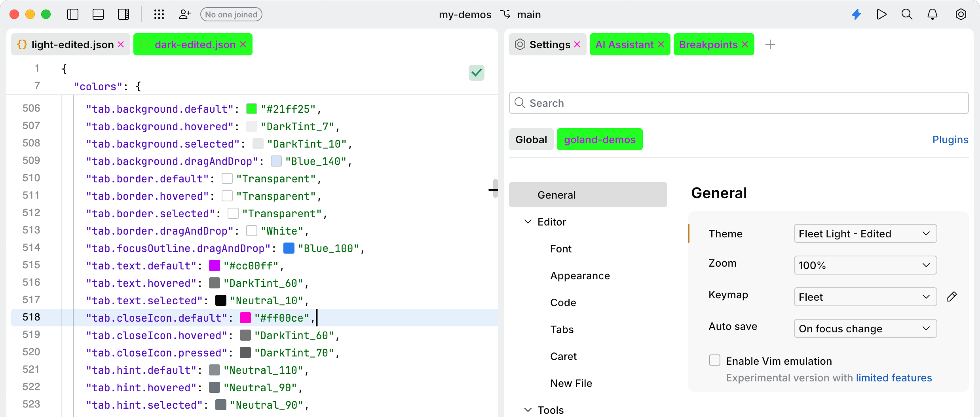Expand the Tools settings section

pos(528,410)
